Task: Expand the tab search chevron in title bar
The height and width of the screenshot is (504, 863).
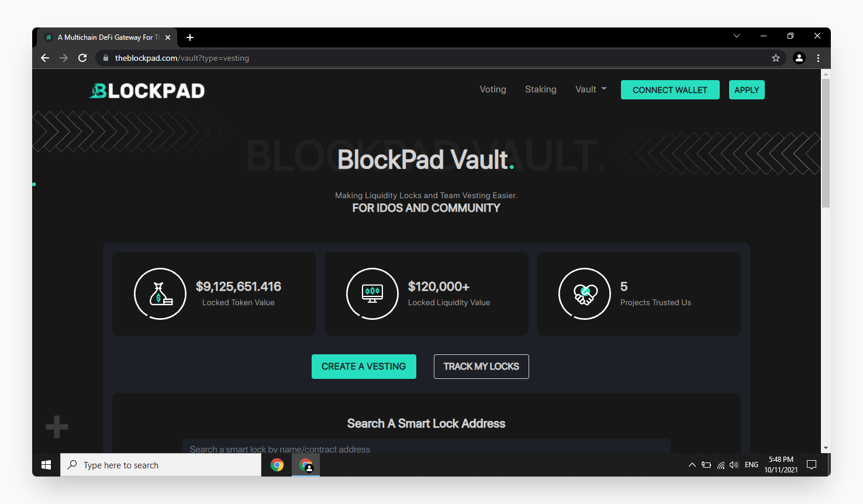Action: 737,36
